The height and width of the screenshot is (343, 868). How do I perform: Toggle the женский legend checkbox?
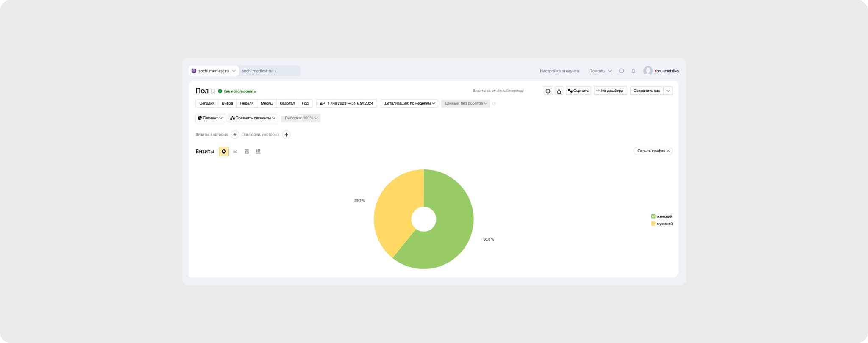[653, 216]
